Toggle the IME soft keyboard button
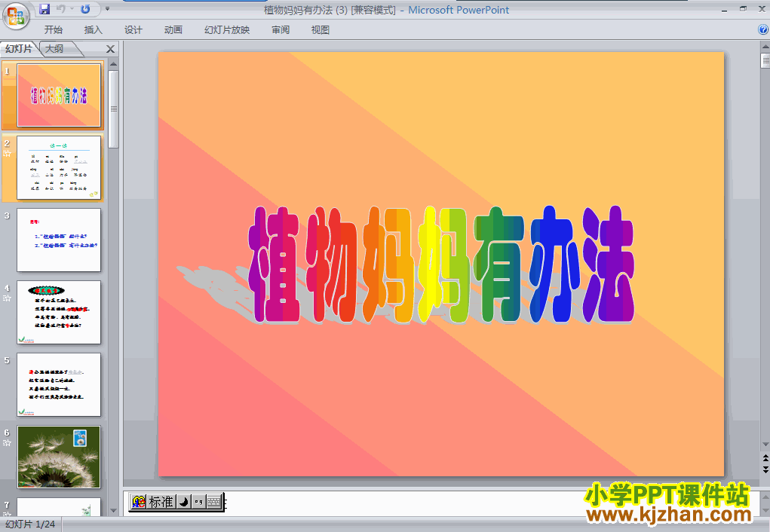The height and width of the screenshot is (532, 770). 214,502
